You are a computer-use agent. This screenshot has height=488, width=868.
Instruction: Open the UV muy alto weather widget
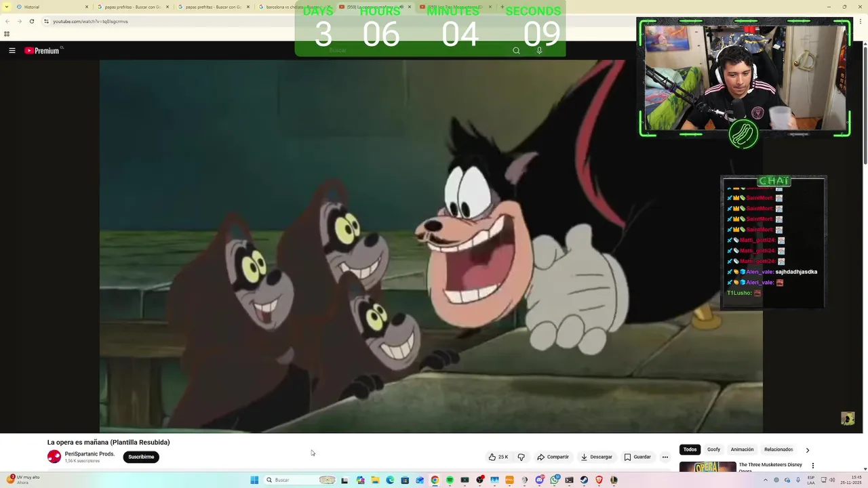pos(24,480)
